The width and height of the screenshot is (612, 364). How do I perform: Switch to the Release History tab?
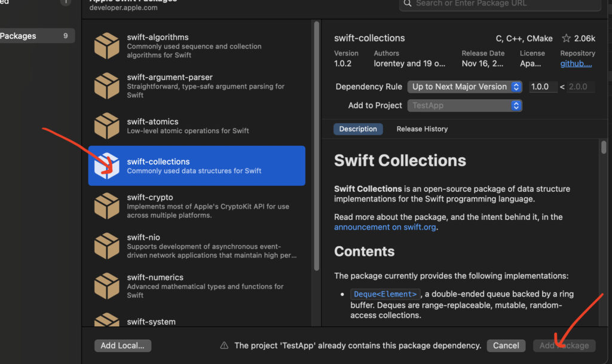pos(422,129)
